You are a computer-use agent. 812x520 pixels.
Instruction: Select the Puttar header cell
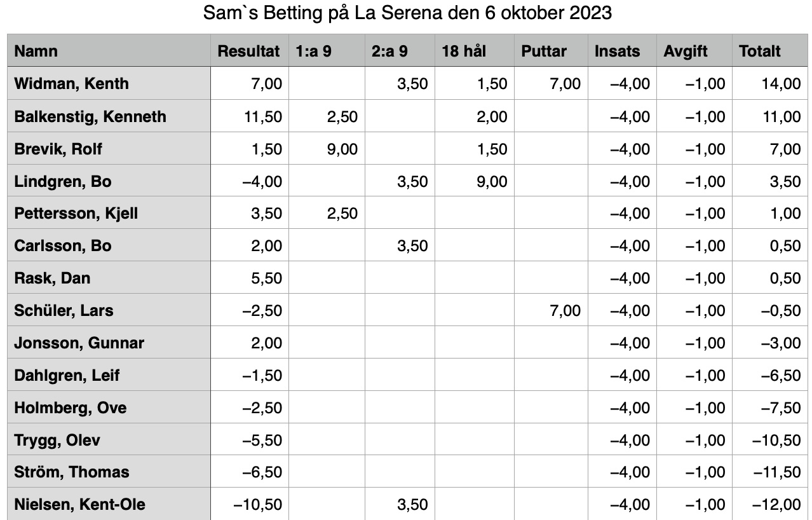coord(550,51)
